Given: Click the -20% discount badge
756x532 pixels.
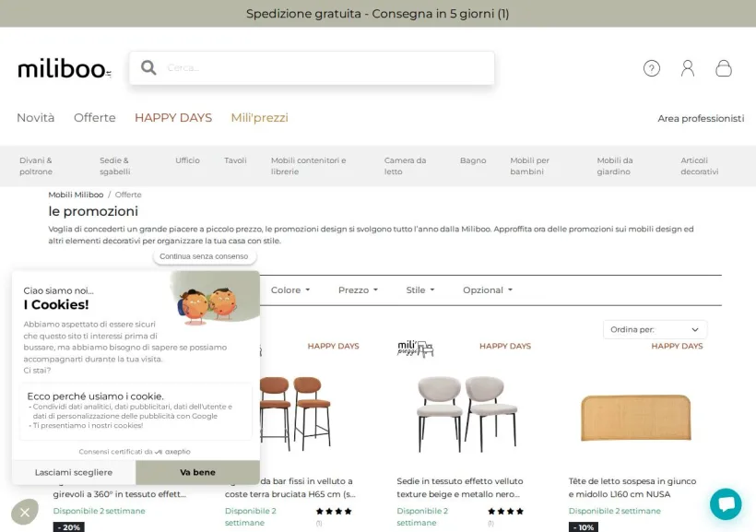Looking at the screenshot, I should point(68,527).
